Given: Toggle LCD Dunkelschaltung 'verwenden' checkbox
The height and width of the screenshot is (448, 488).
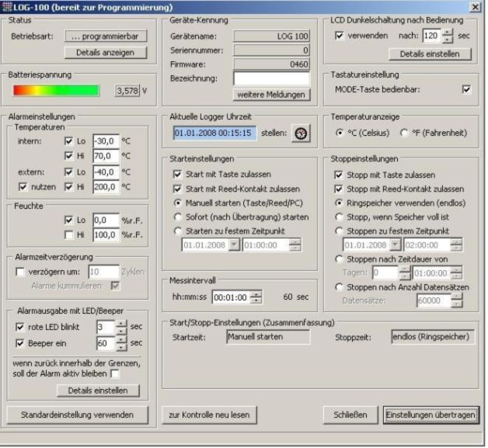Looking at the screenshot, I should (x=340, y=36).
